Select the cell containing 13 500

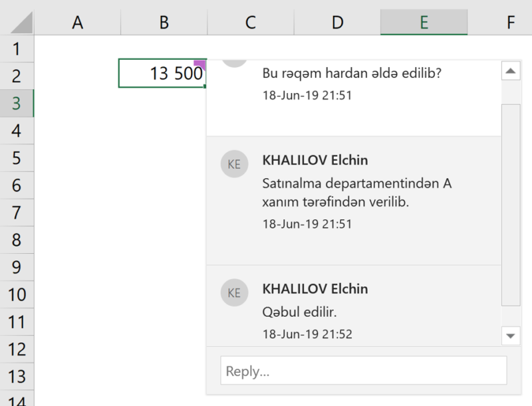(163, 73)
